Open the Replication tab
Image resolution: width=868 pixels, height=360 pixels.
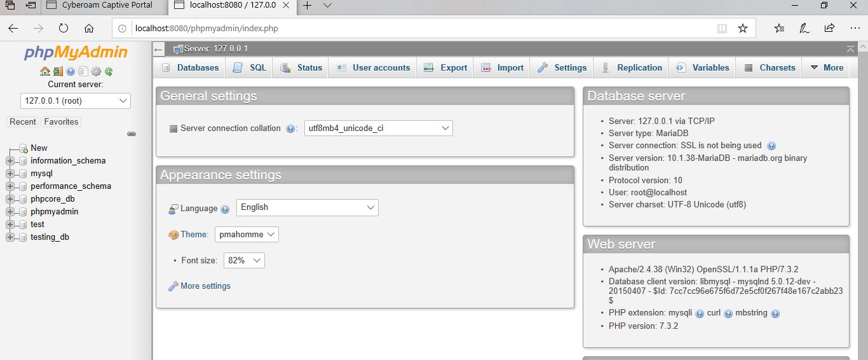(632, 68)
